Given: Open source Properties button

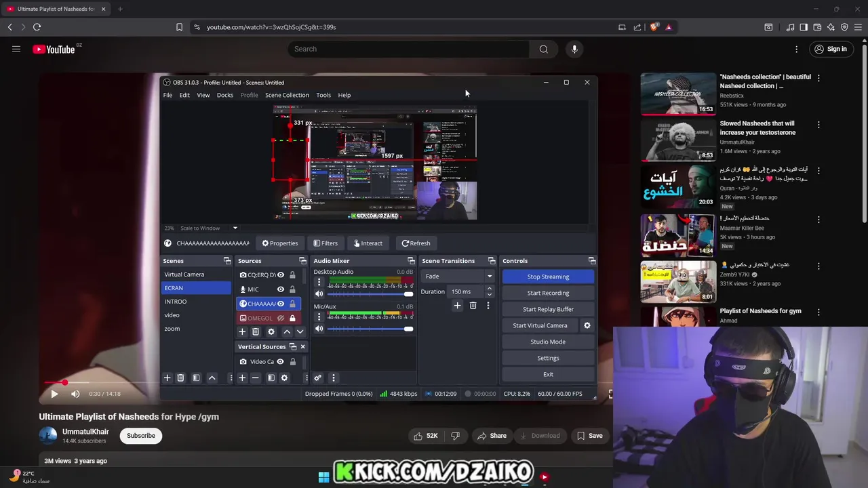Looking at the screenshot, I should pos(280,243).
